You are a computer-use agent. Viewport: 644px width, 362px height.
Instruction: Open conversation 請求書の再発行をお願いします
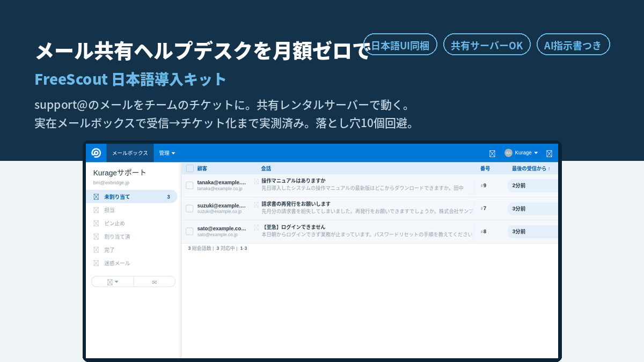(x=296, y=204)
